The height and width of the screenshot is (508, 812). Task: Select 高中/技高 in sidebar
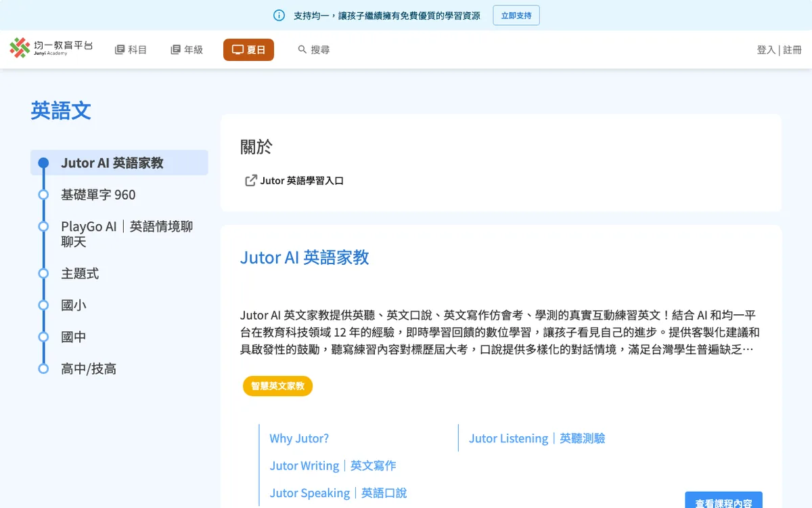pyautogui.click(x=89, y=369)
